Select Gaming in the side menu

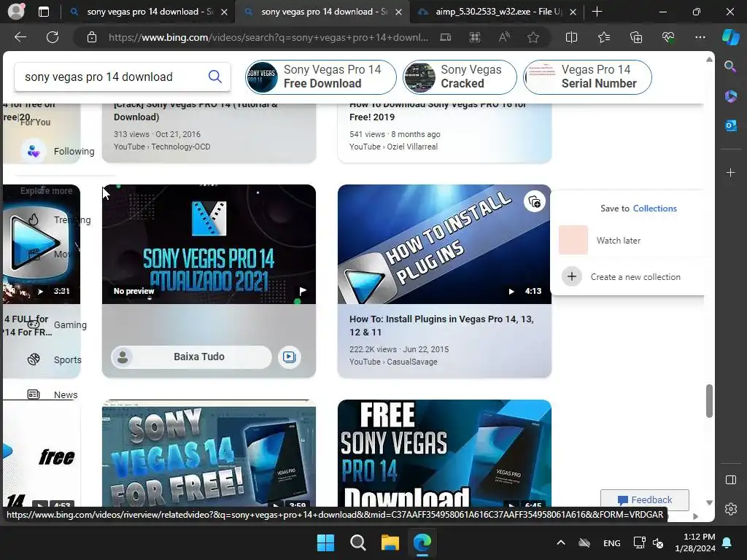(56, 324)
